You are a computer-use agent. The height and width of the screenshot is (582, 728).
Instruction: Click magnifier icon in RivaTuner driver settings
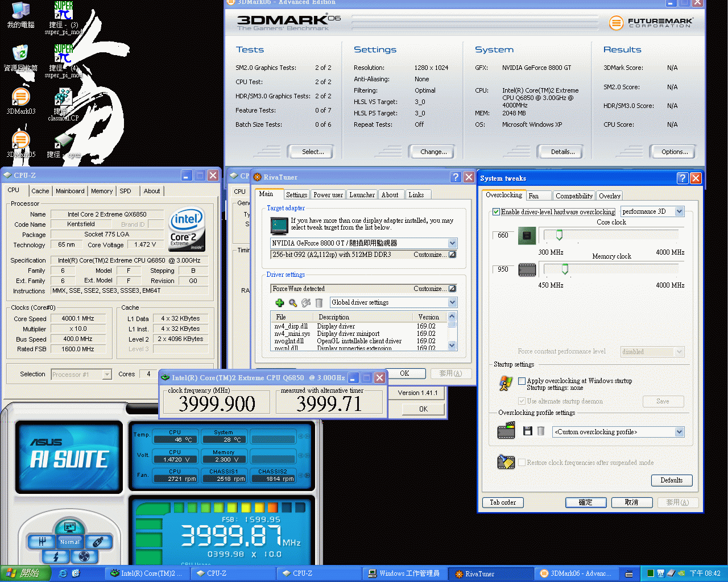[x=293, y=303]
